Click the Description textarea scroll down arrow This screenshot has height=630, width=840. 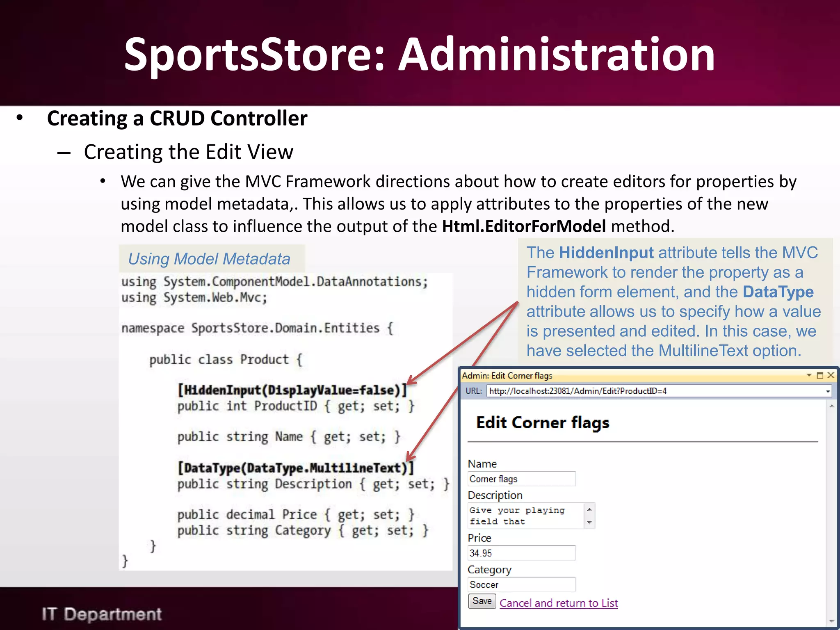[589, 523]
